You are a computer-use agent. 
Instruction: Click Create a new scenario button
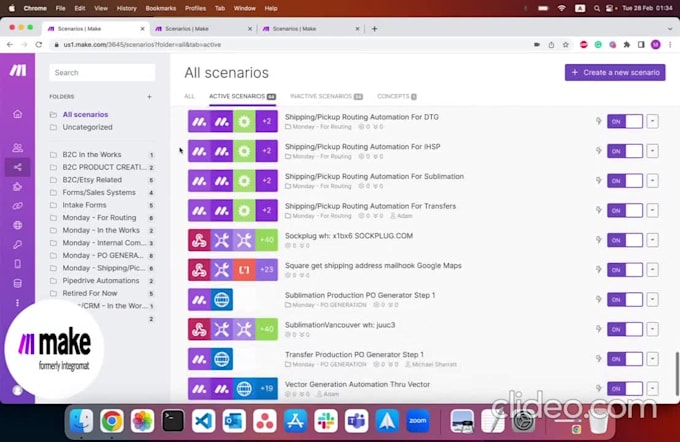pyautogui.click(x=615, y=72)
